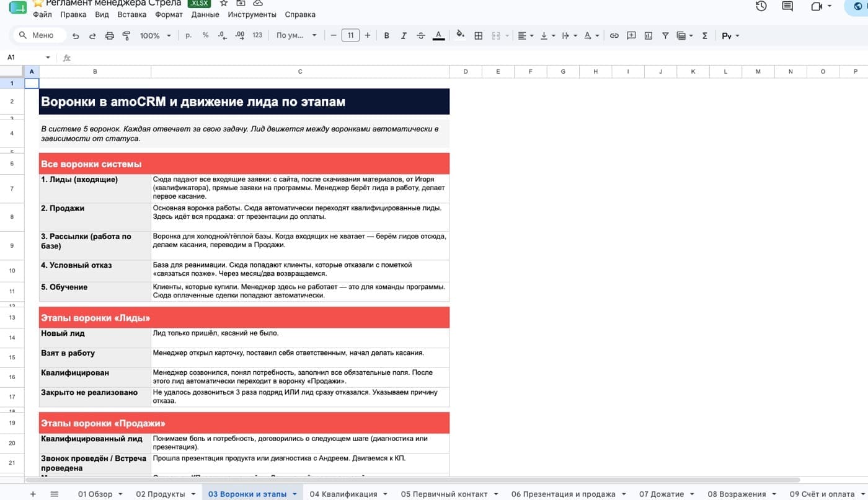Select the cell "4. Условный отказ"

pos(95,271)
